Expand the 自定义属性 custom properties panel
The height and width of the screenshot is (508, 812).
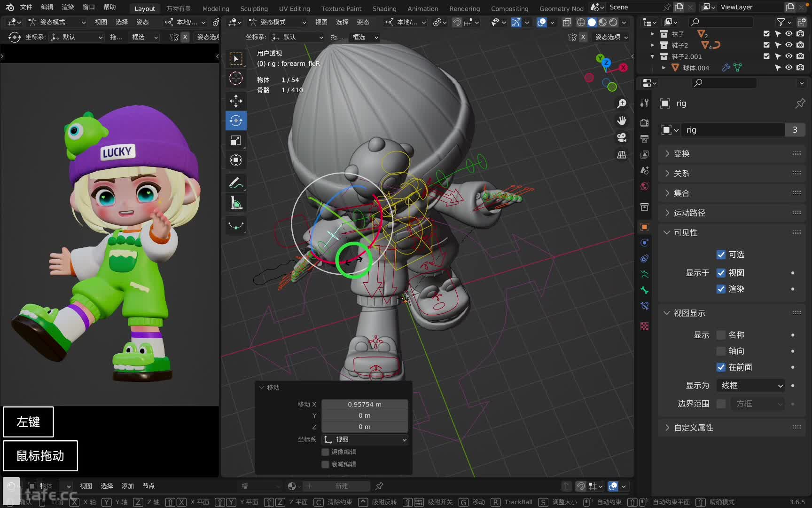732,428
